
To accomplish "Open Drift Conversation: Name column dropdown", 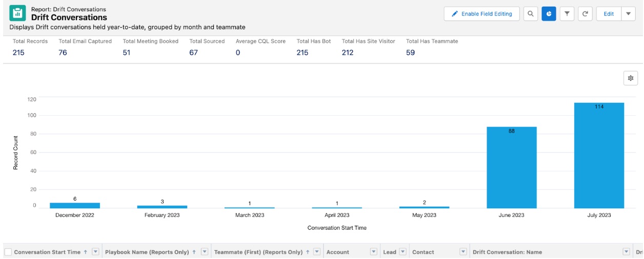I will point(626,252).
